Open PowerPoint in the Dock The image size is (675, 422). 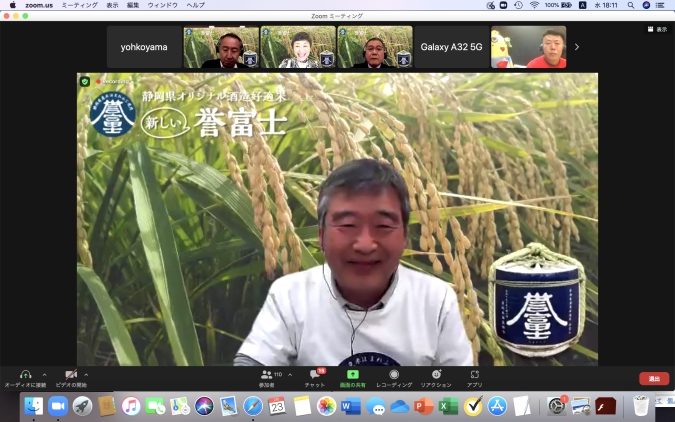(424, 406)
